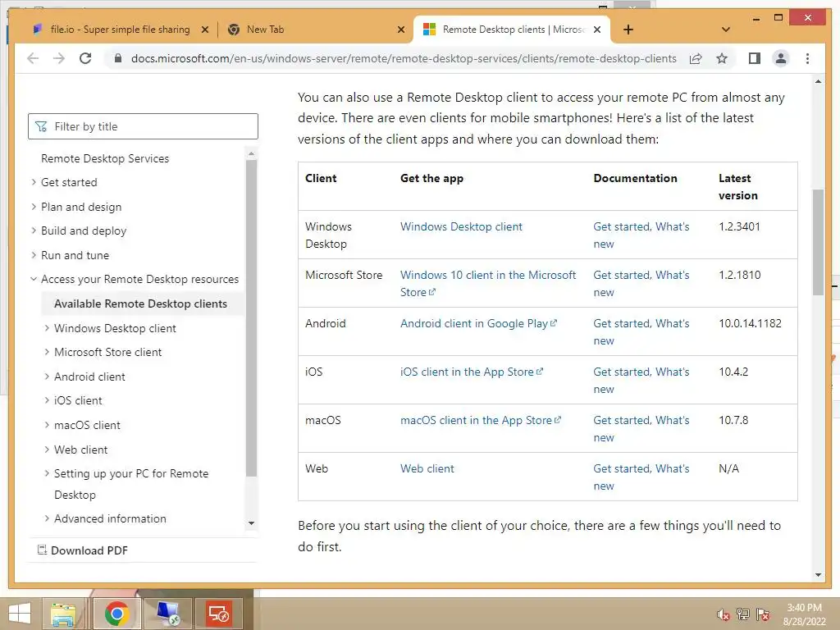
Task: Select the Remote Desktop clients tab
Action: tap(512, 30)
